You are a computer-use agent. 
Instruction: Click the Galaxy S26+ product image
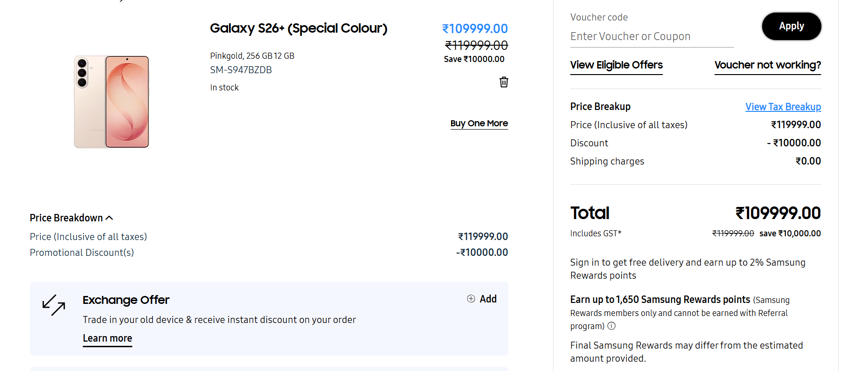tap(111, 102)
